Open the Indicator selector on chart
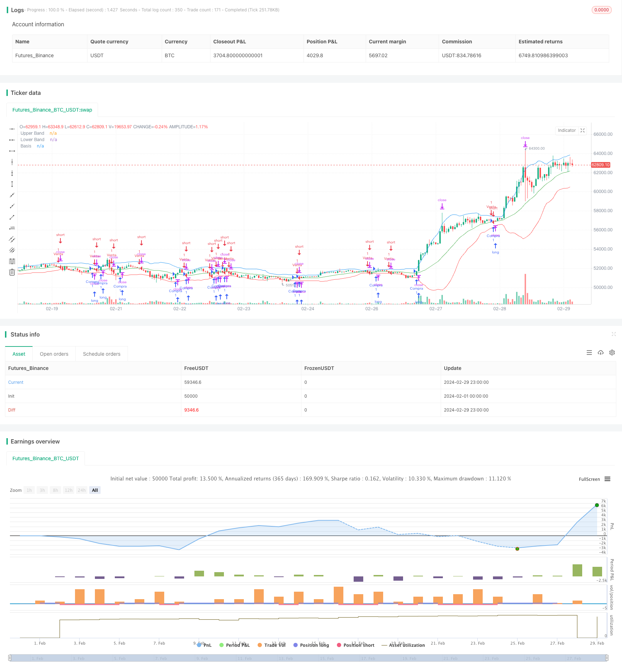Viewport: 622px width, 672px height. pos(567,130)
